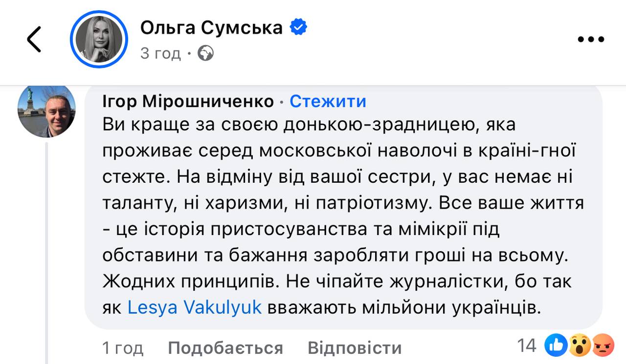This screenshot has height=364, width=626.
Task: Click the blue verified badge
Action: tap(298, 27)
